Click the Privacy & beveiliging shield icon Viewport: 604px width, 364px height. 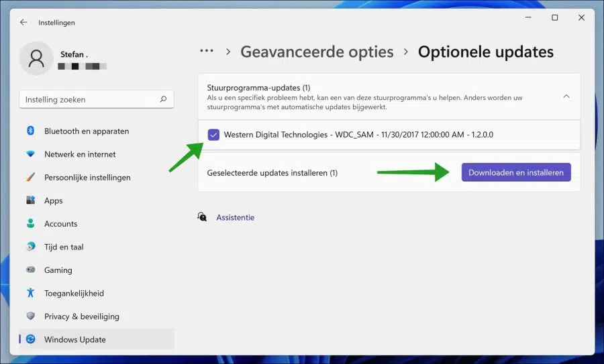(30, 316)
